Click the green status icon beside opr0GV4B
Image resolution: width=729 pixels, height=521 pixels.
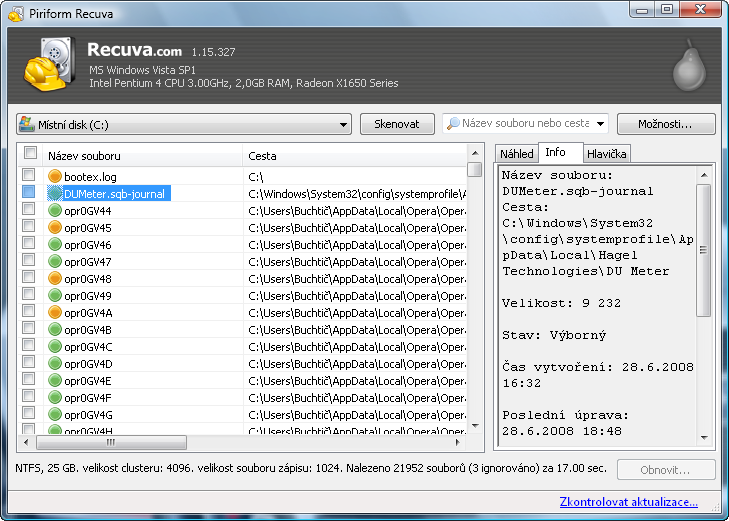click(x=55, y=330)
